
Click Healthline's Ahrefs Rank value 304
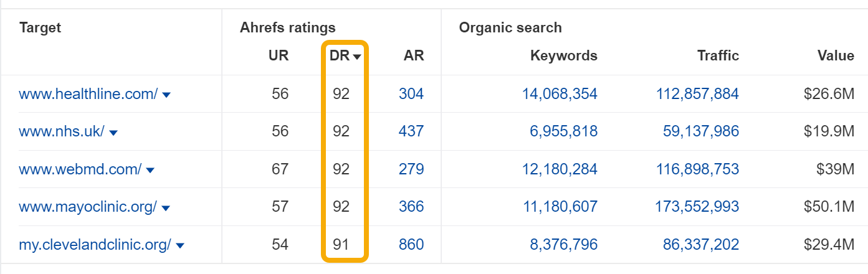tap(411, 94)
